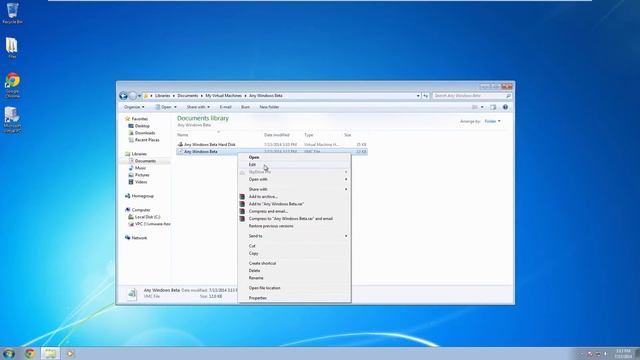Go back with the Explorer back arrow

(x=124, y=96)
